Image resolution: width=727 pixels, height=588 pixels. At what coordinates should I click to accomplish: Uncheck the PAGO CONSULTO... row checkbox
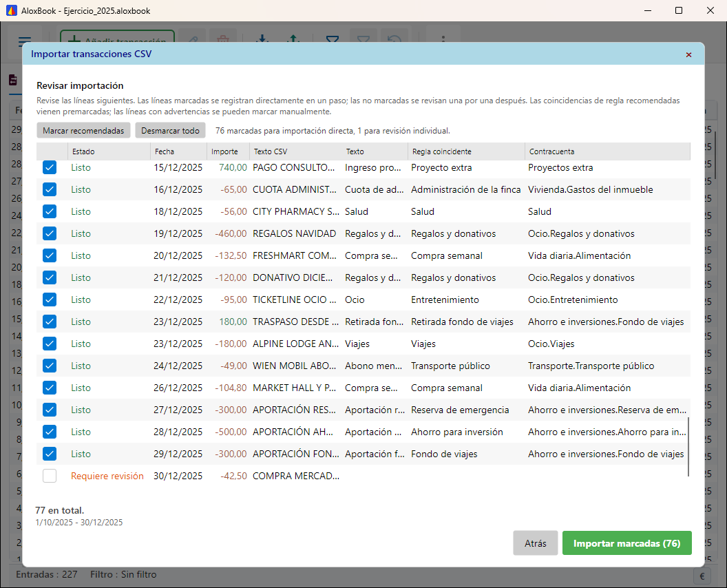point(50,167)
